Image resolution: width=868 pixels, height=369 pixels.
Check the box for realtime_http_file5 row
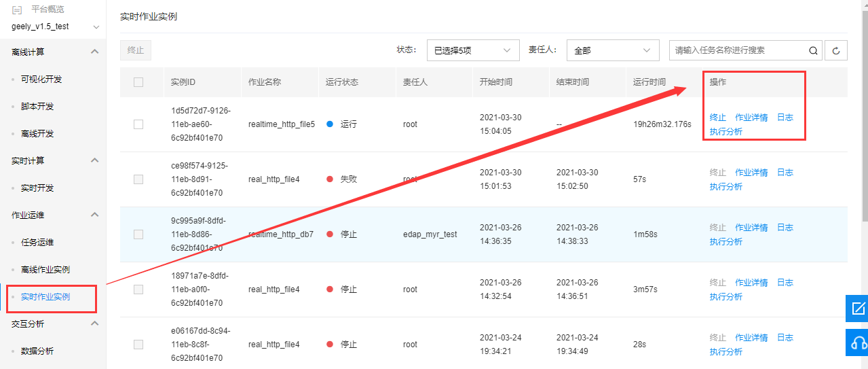coord(138,124)
